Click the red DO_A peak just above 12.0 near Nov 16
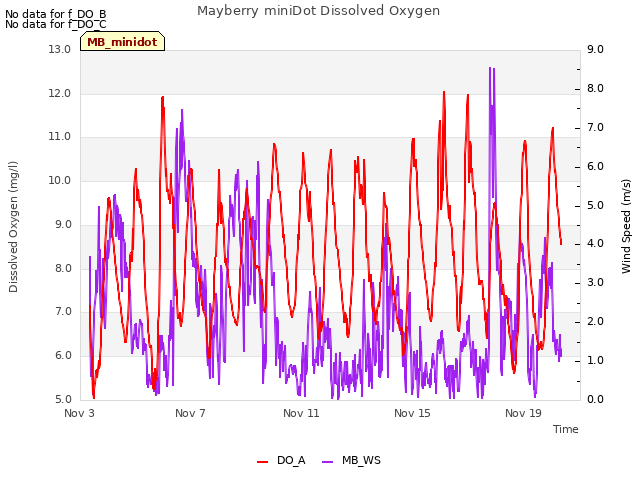This screenshot has width=640, height=480. (x=444, y=92)
